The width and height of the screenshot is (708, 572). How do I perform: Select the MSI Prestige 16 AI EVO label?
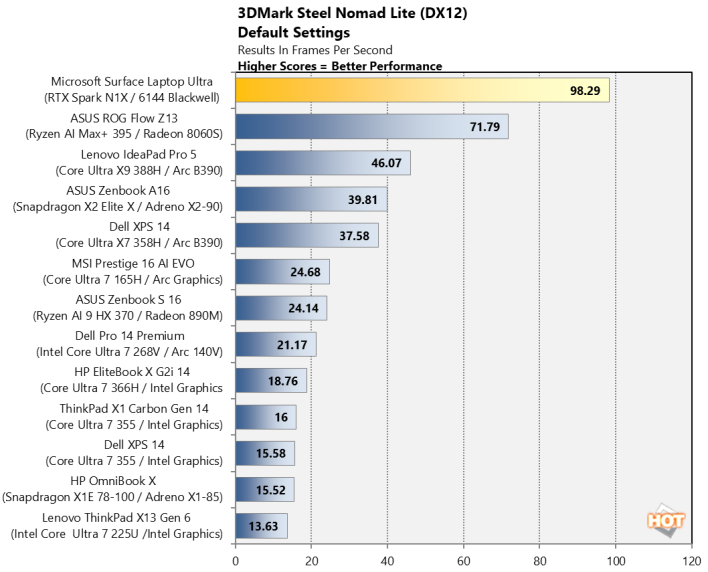(x=133, y=264)
